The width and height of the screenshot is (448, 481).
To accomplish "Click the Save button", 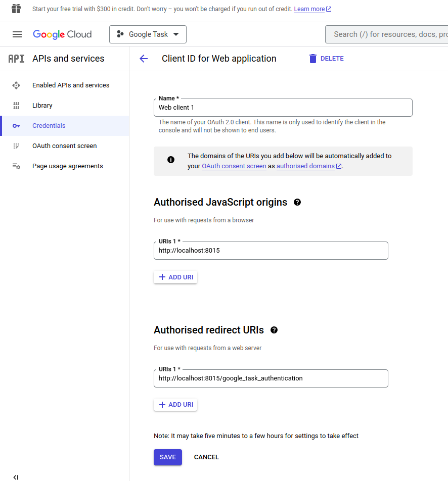I will pyautogui.click(x=168, y=457).
